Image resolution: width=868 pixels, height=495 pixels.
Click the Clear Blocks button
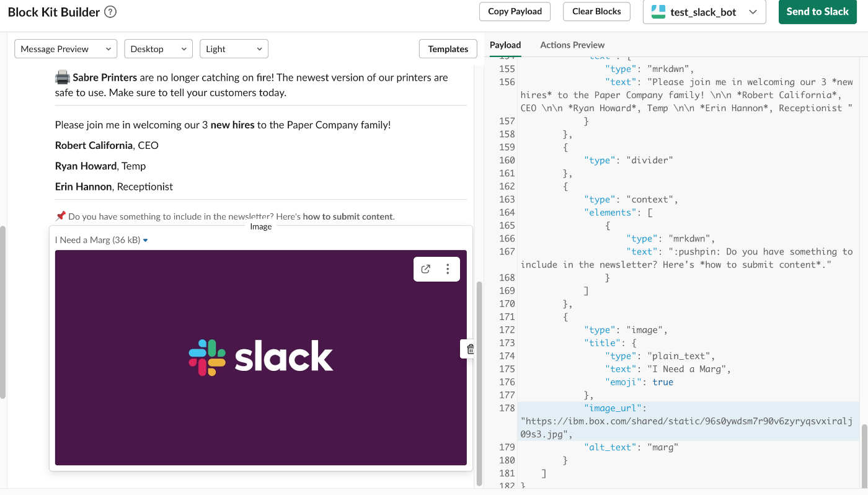596,11
